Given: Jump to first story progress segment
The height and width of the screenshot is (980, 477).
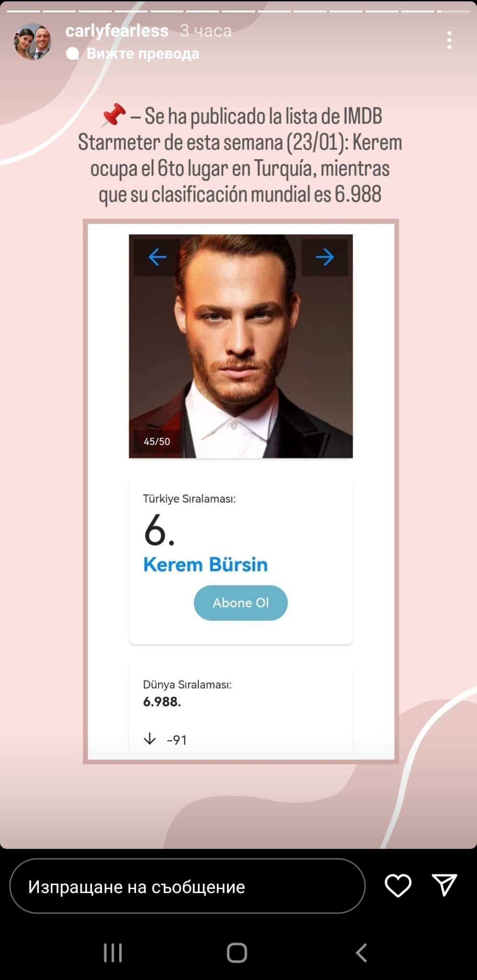Looking at the screenshot, I should point(23,11).
